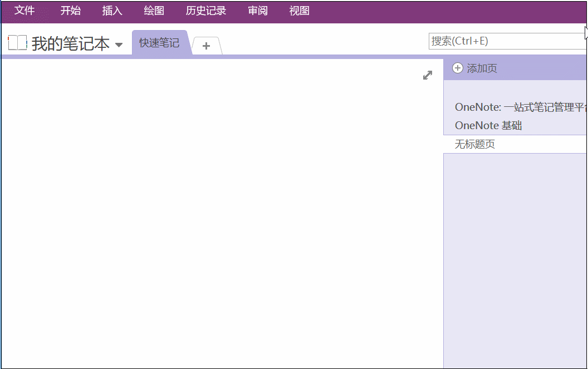Select the 快速笔记 section tab
This screenshot has height=369, width=588.
(159, 43)
